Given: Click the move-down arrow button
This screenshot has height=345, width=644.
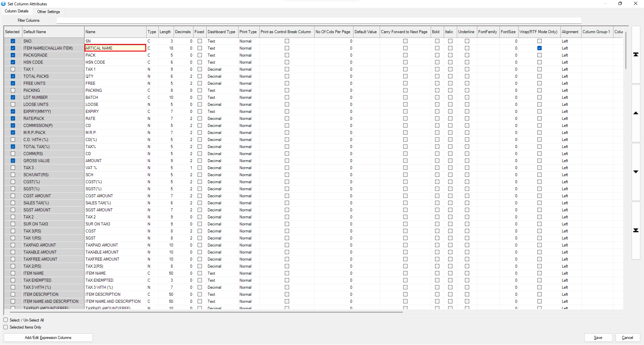Looking at the screenshot, I should coord(636,172).
